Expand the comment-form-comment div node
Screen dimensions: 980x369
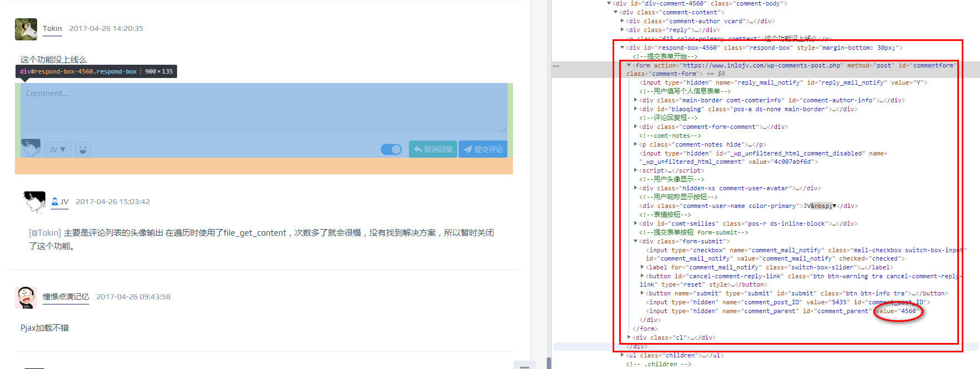pyautogui.click(x=636, y=127)
